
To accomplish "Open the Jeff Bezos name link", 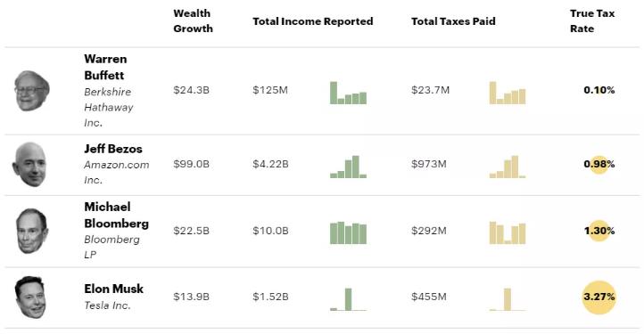I will point(113,149).
